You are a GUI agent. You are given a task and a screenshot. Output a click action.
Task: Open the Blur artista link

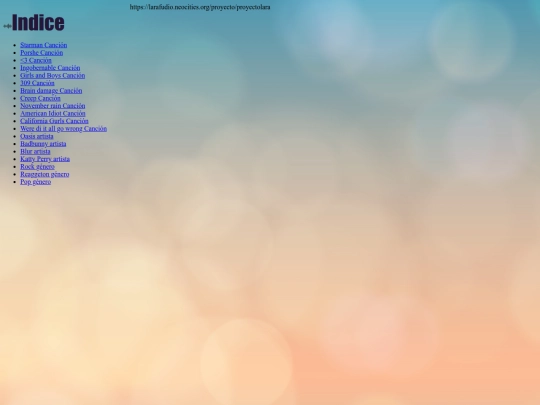pos(35,151)
